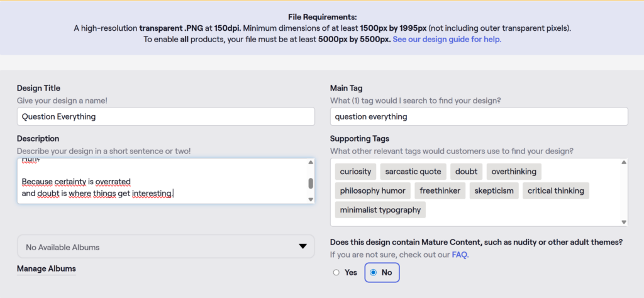The width and height of the screenshot is (644, 298).
Task: Select the Yes mature content radio button
Action: [x=336, y=273]
